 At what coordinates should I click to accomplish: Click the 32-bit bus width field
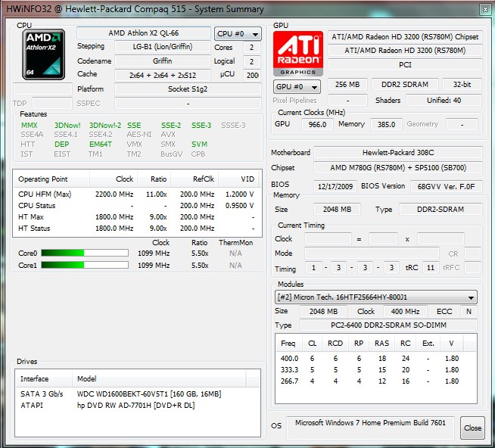point(462,84)
